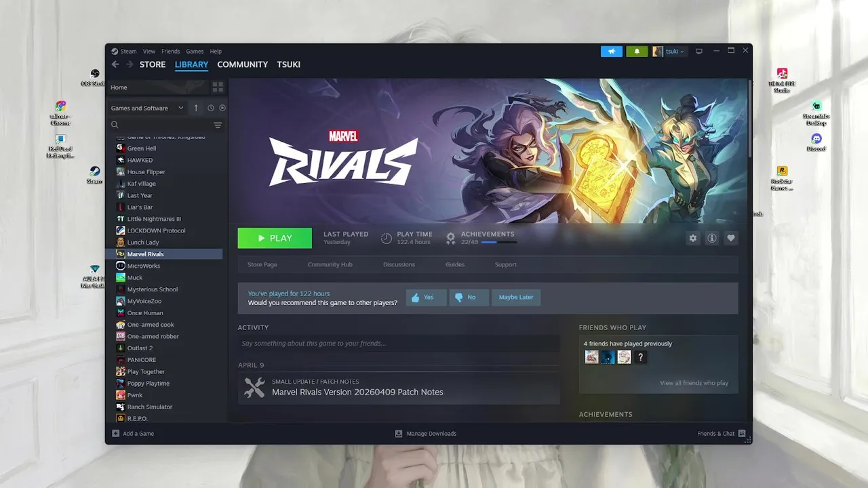Open the Manage gear icon for Marvel Rivals
This screenshot has width=868, height=488.
(x=693, y=239)
